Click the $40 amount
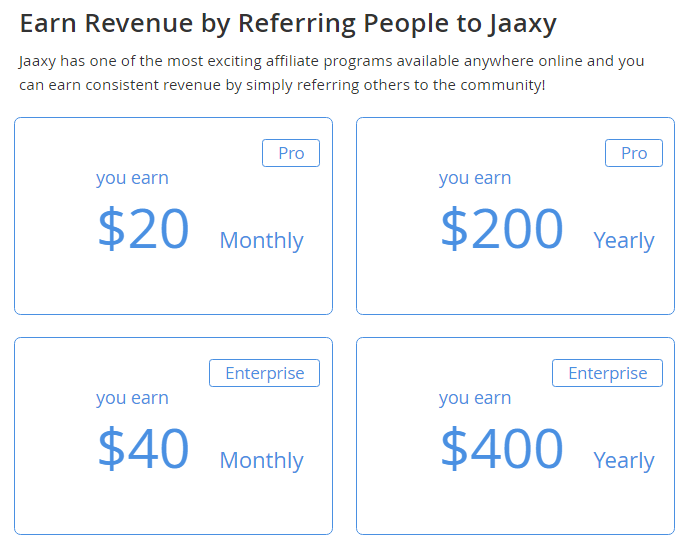Image resolution: width=692 pixels, height=552 pixels. [x=143, y=448]
